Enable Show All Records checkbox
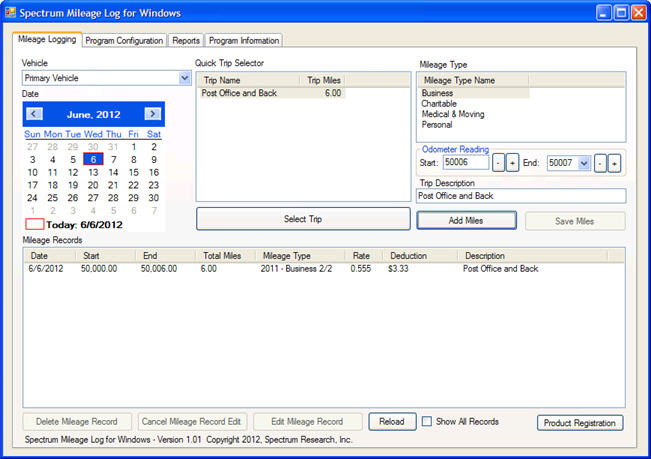 tap(427, 421)
